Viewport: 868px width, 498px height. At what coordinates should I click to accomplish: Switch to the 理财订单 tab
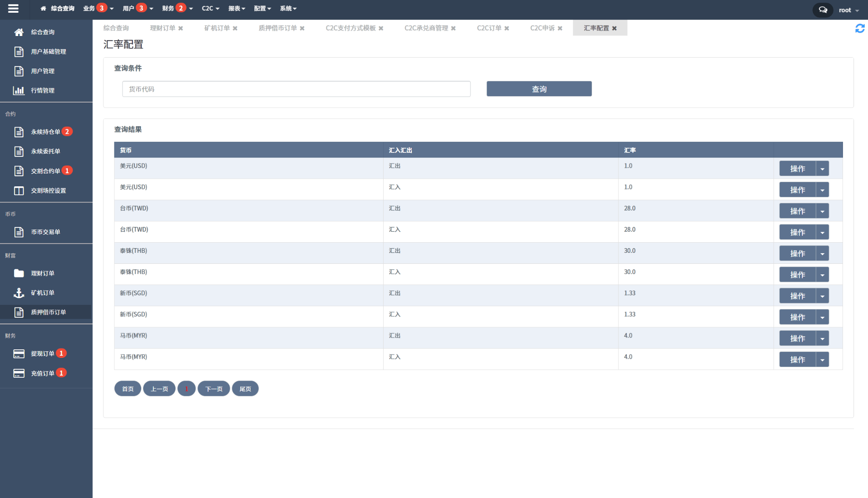(x=163, y=28)
